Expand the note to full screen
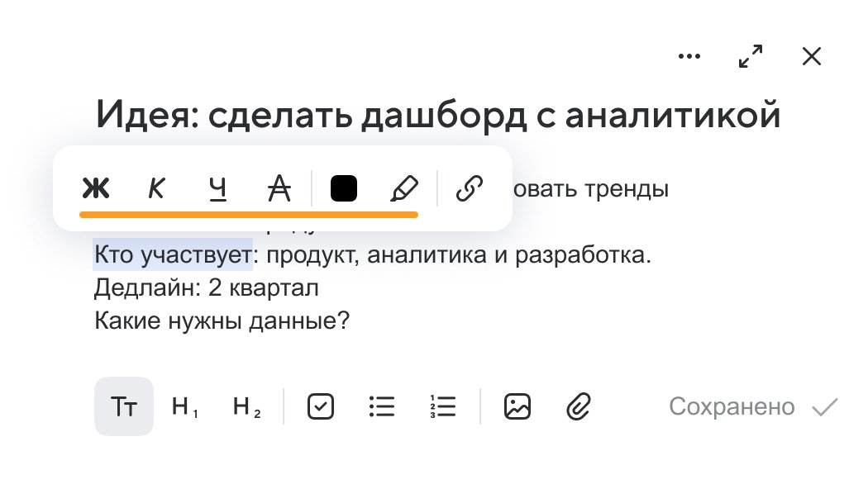Image resolution: width=868 pixels, height=489 pixels. point(751,56)
